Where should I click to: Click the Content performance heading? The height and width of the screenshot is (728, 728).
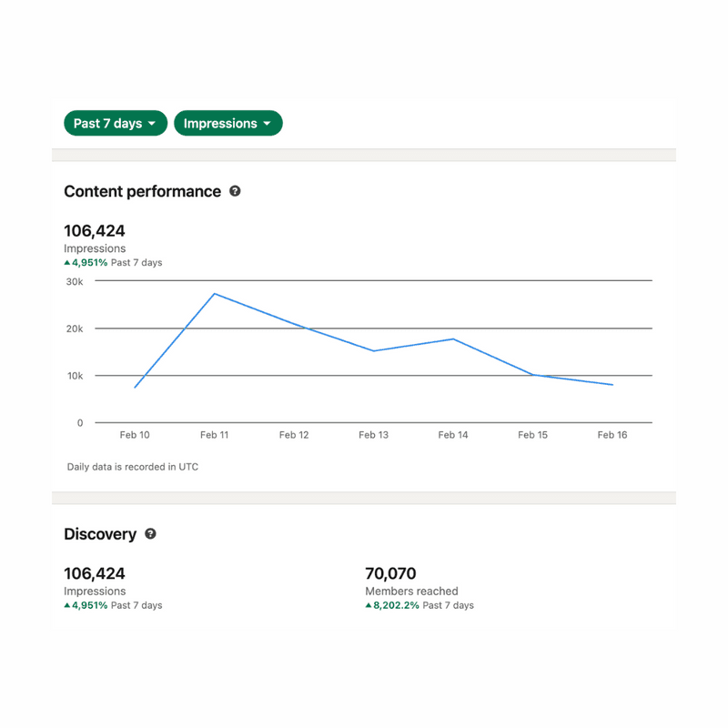pyautogui.click(x=142, y=191)
